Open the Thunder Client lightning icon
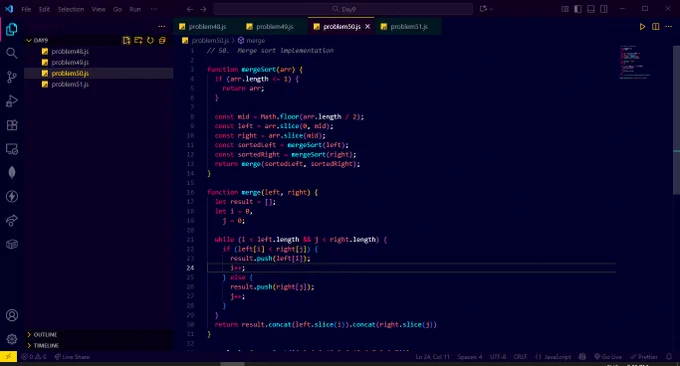 (12, 196)
